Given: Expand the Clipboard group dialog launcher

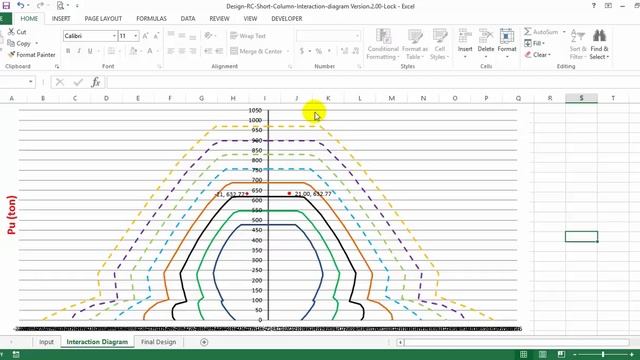Looking at the screenshot, I should pyautogui.click(x=57, y=66).
